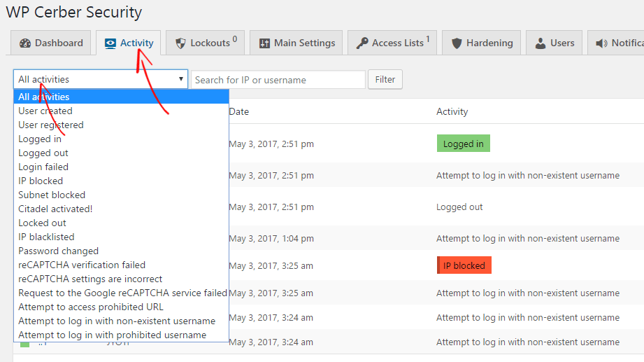Click the May 3, 2017, 2:51 pm date beside Logged in
Image resolution: width=644 pixels, height=362 pixels.
tap(271, 144)
